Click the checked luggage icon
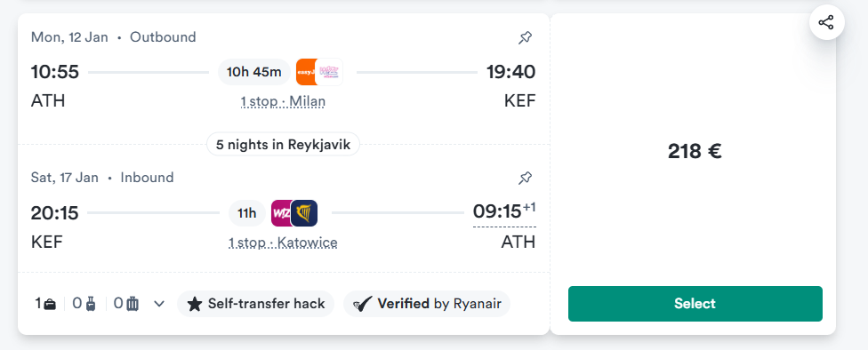 point(133,304)
